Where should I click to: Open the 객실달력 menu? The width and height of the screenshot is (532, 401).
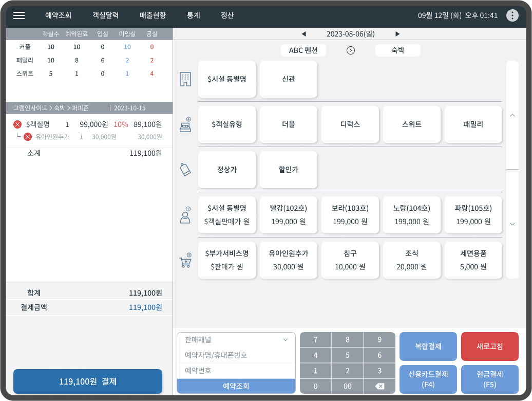pos(105,15)
